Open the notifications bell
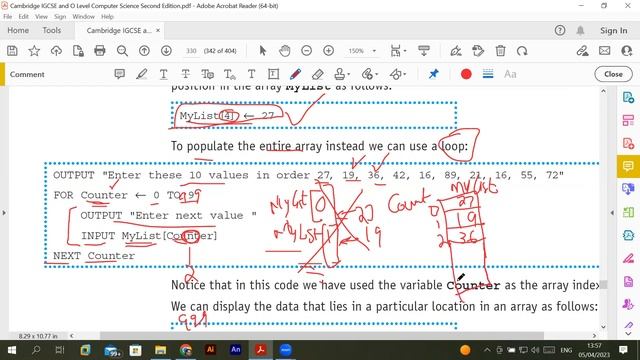This screenshot has width=640, height=360. point(580,31)
